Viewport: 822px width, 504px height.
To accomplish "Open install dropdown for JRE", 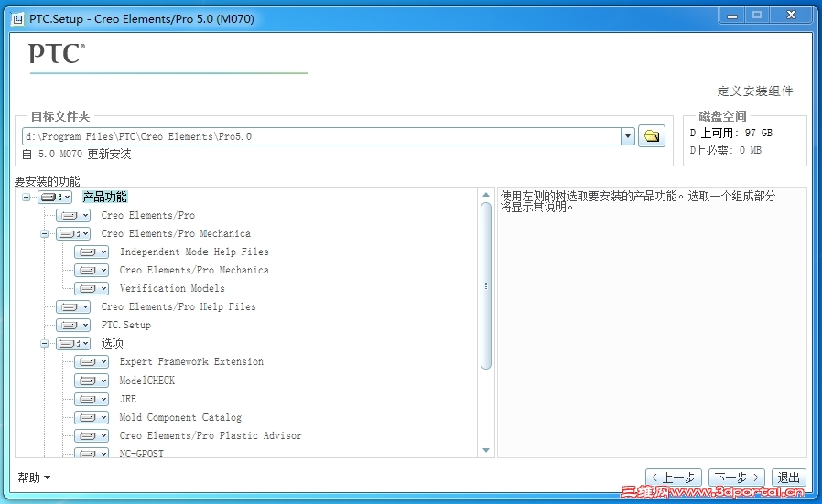I will pos(92,399).
